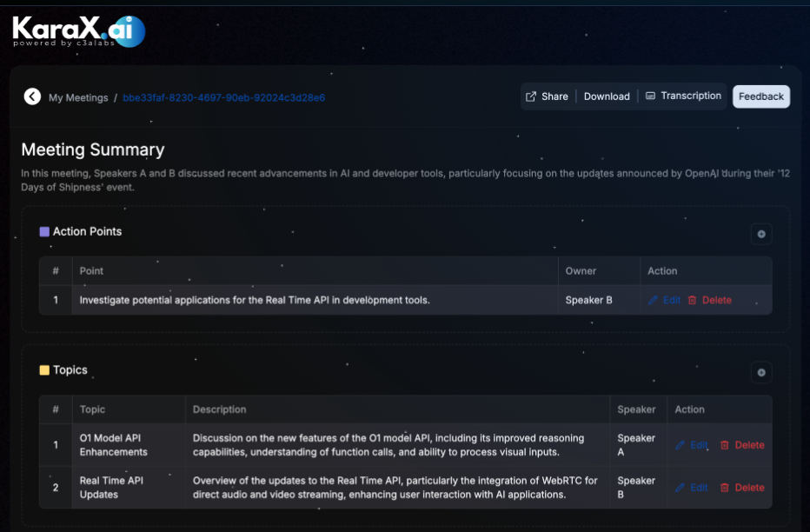Download the meeting summary
Screen dimensions: 810x532
tap(607, 96)
